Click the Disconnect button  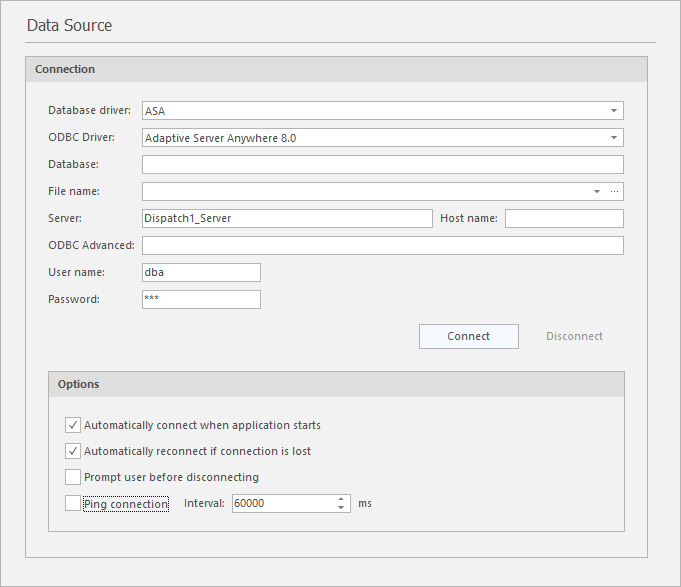coord(574,336)
